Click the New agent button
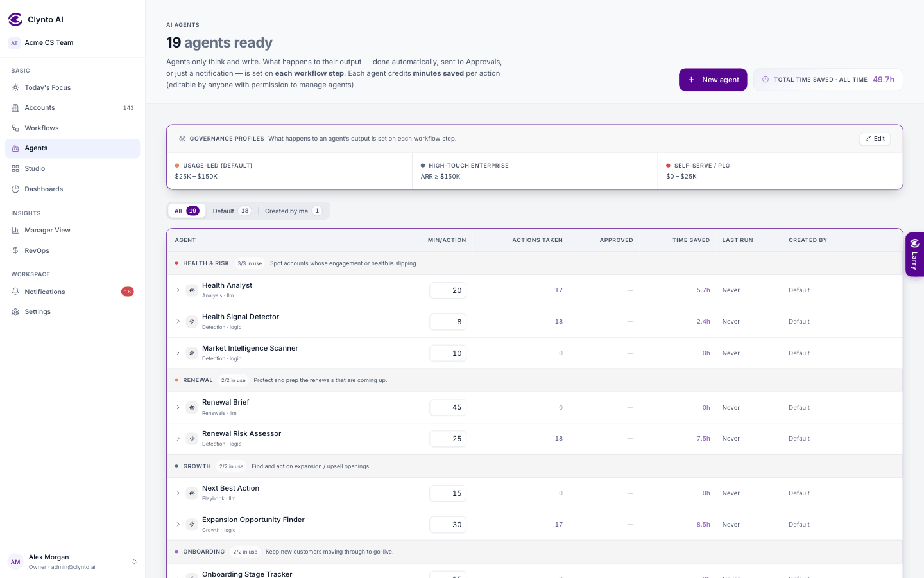The width and height of the screenshot is (924, 578). pyautogui.click(x=713, y=80)
